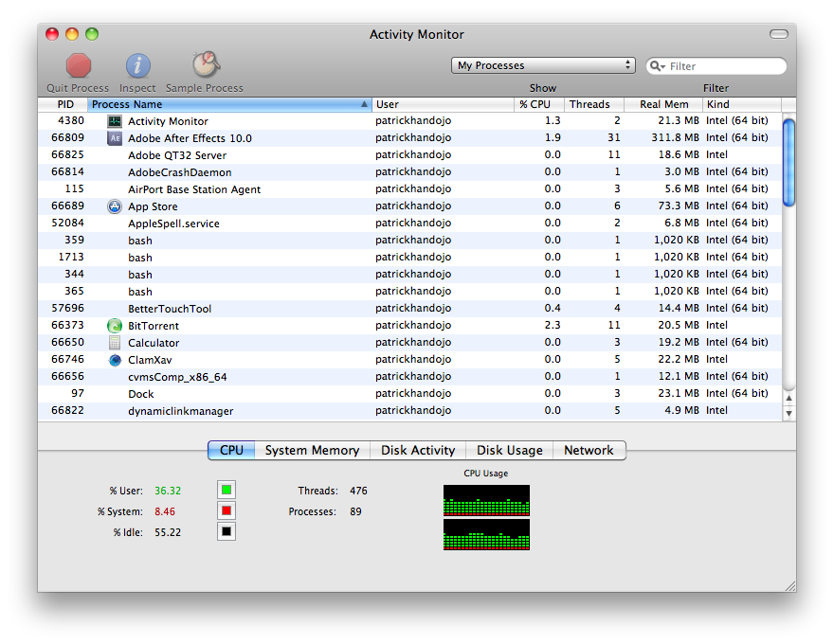834x644 pixels.
Task: Sort by Threads column header
Action: [593, 104]
